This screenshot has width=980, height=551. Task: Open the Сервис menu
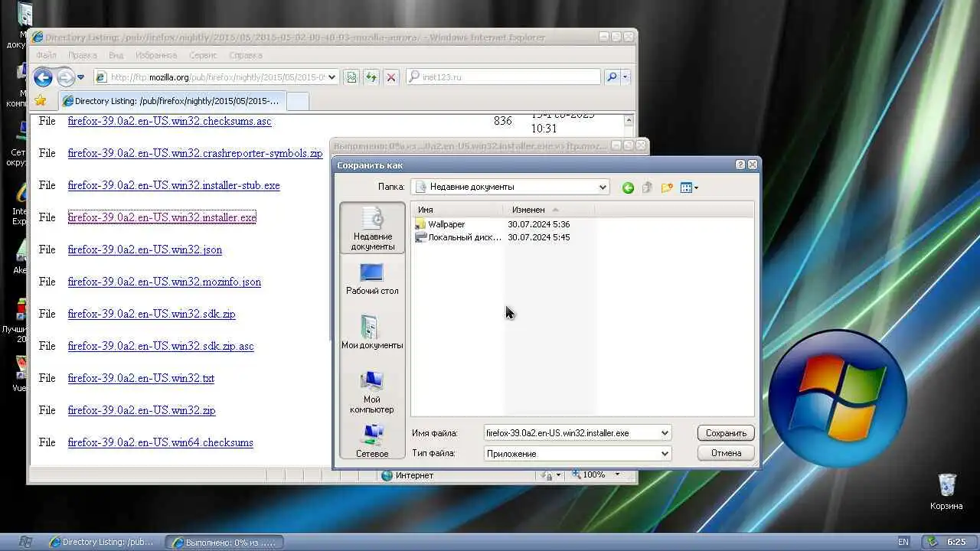[x=203, y=55]
